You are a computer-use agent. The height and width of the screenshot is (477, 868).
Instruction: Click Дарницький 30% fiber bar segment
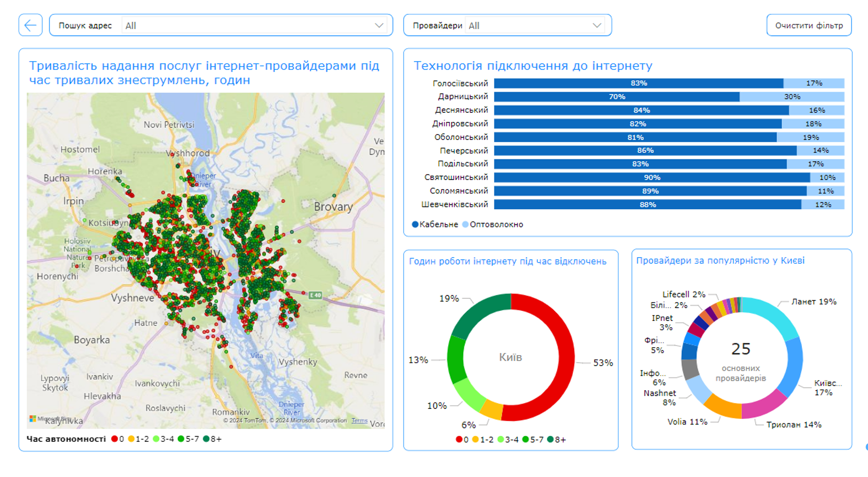[791, 97]
